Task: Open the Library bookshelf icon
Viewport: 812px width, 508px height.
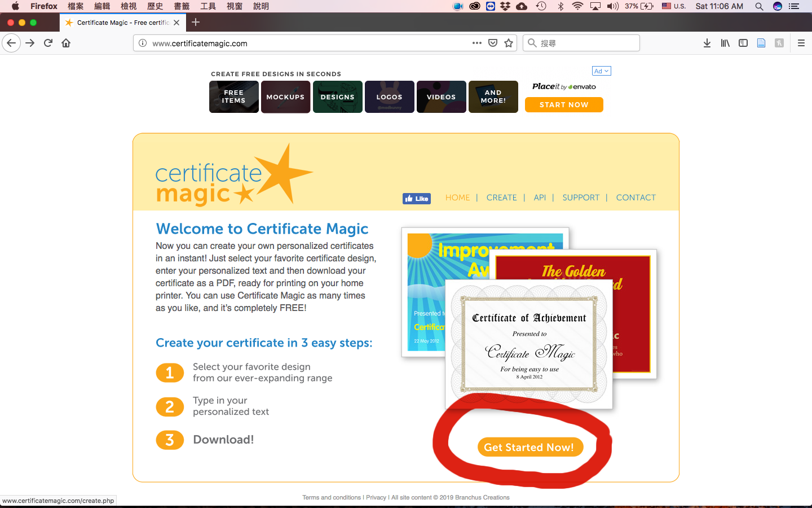Action: tap(725, 43)
